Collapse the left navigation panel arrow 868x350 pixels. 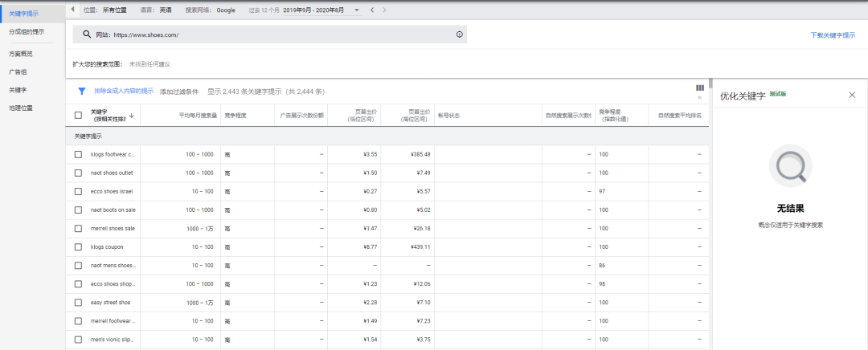72,10
